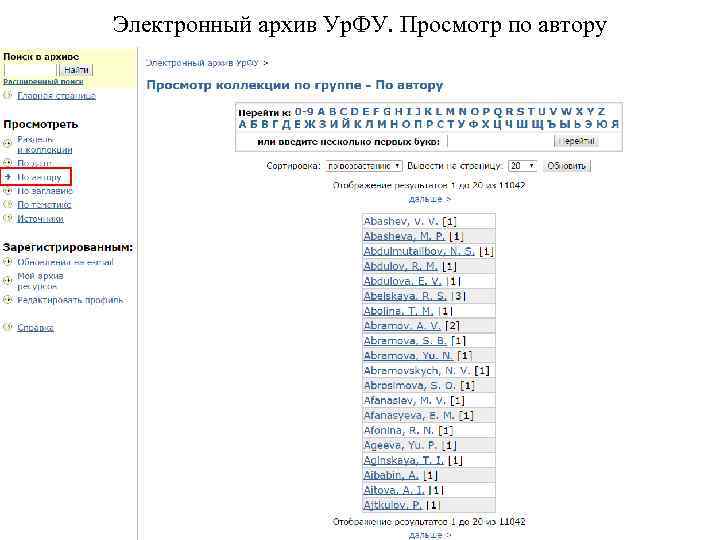Viewport: 720px width, 540px height.
Task: Go to Главная страница link
Action: pyautogui.click(x=56, y=96)
